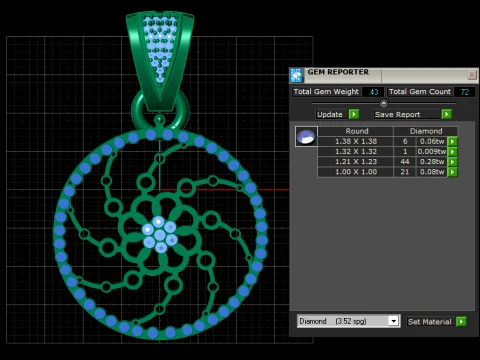Close the Gem Reporter panel
Screen dimensions: 480x360
pos(472,75)
